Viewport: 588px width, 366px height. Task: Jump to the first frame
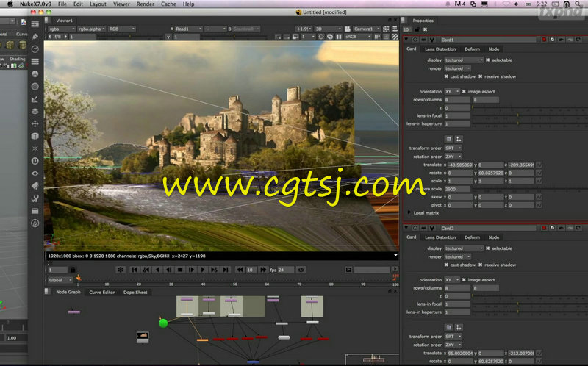coord(135,270)
